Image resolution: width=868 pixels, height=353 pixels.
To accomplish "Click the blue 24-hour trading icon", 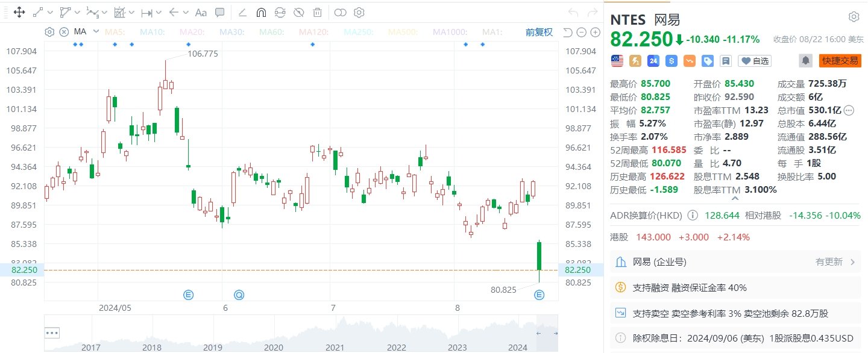I will click(x=653, y=60).
